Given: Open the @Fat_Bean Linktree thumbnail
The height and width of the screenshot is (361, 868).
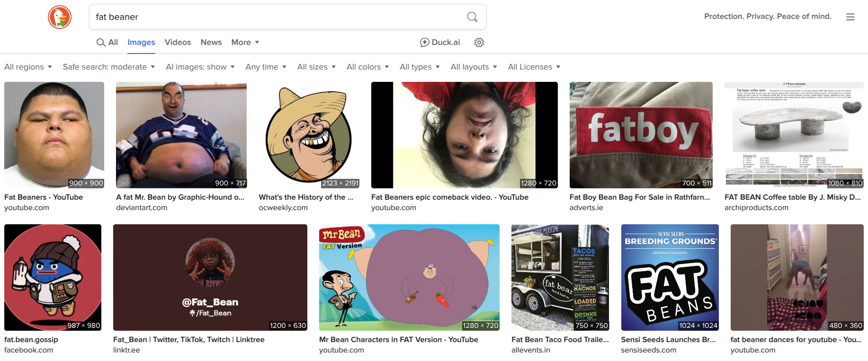Looking at the screenshot, I should pos(210,277).
